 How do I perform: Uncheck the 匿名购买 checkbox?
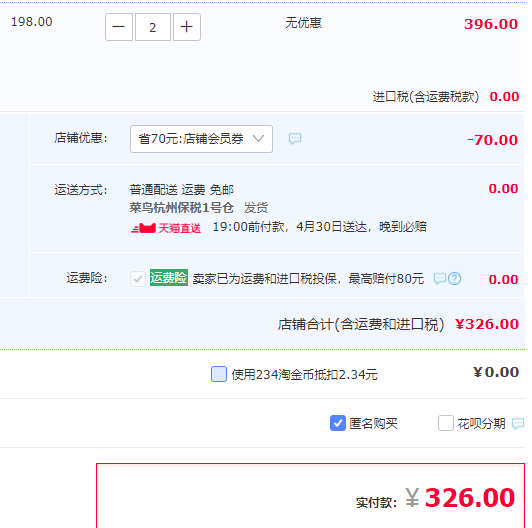click(x=338, y=423)
